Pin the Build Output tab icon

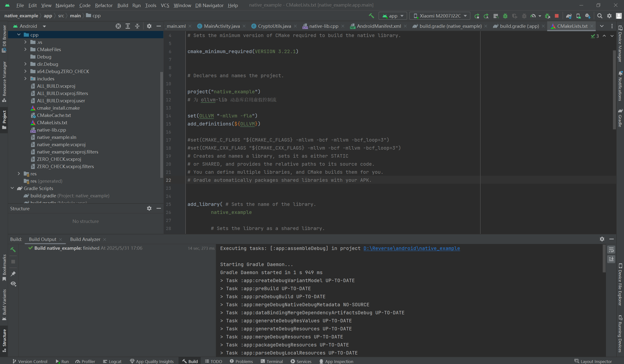[13, 274]
